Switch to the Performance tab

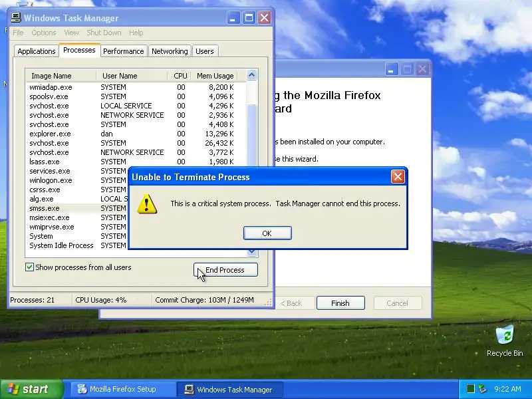124,51
